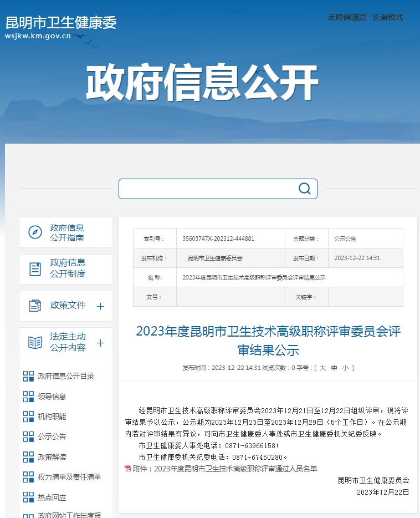Click the 主题分类 label cell
Viewport: 420px width, 518px height.
[306, 238]
